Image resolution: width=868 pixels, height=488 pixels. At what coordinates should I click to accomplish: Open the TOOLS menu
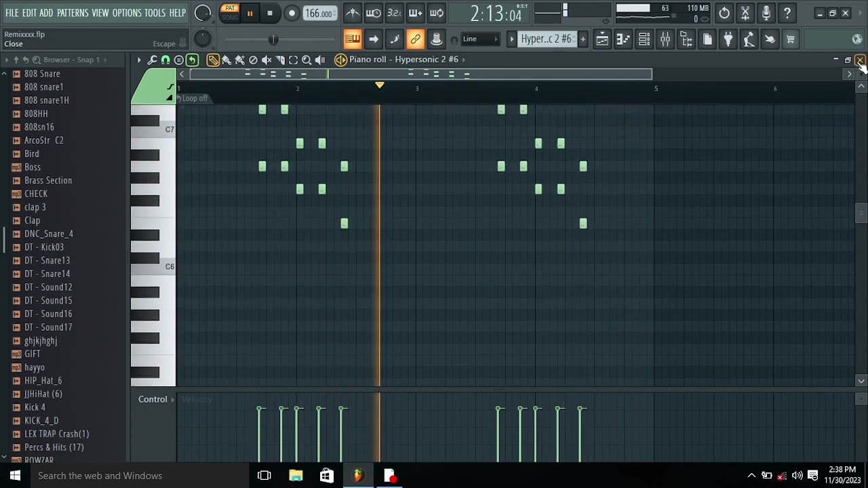(155, 13)
